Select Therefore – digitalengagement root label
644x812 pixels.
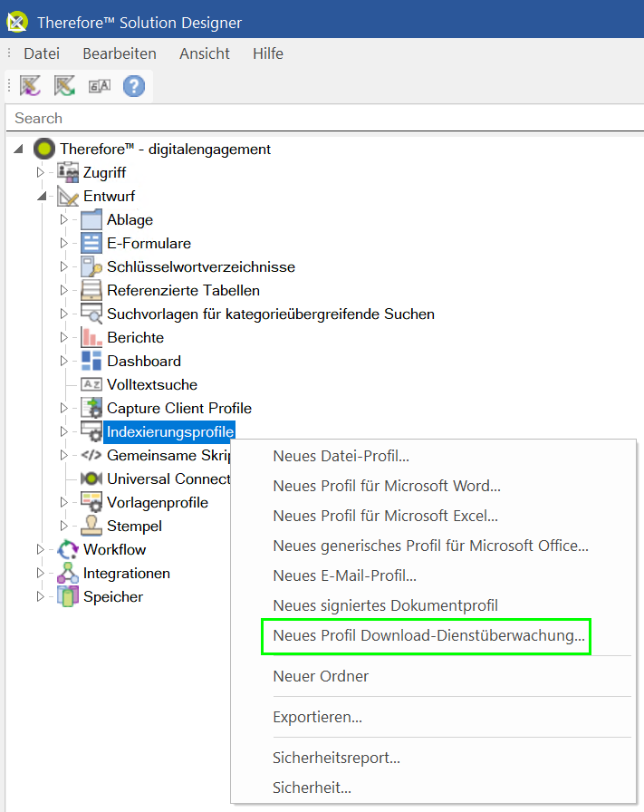[x=165, y=150]
